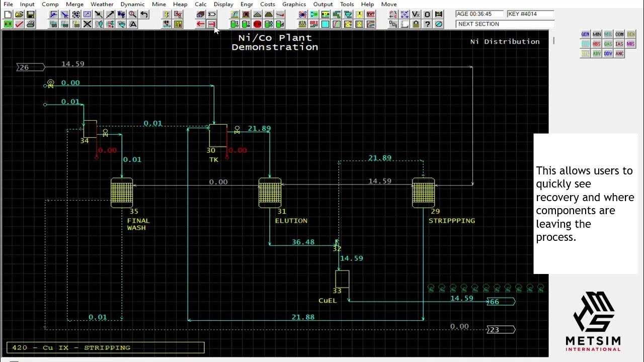The width and height of the screenshot is (644, 362).
Task: Click the printer icon
Action: (x=30, y=24)
